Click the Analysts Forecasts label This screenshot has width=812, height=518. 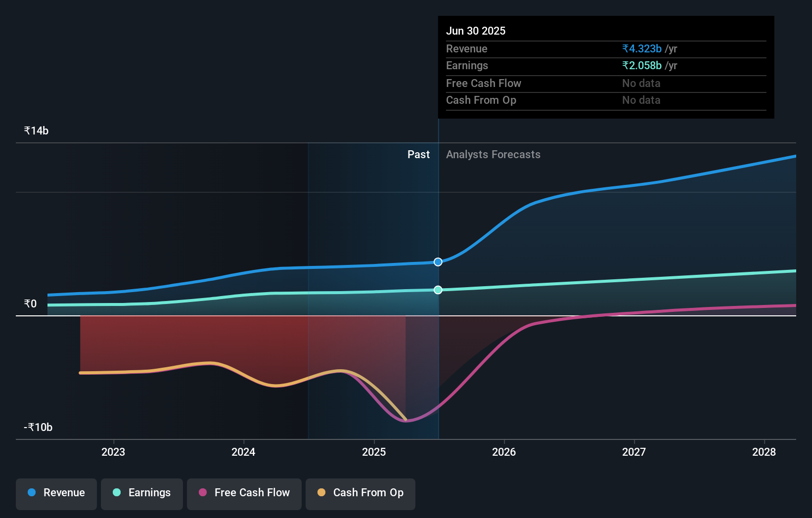(x=493, y=154)
